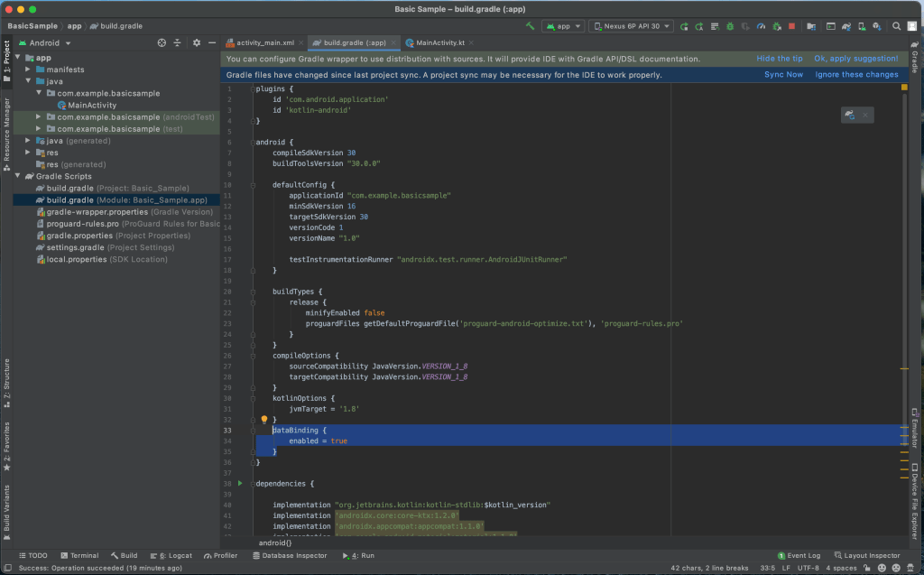Click the Sync Now link
This screenshot has height=575, width=924.
pyautogui.click(x=783, y=75)
